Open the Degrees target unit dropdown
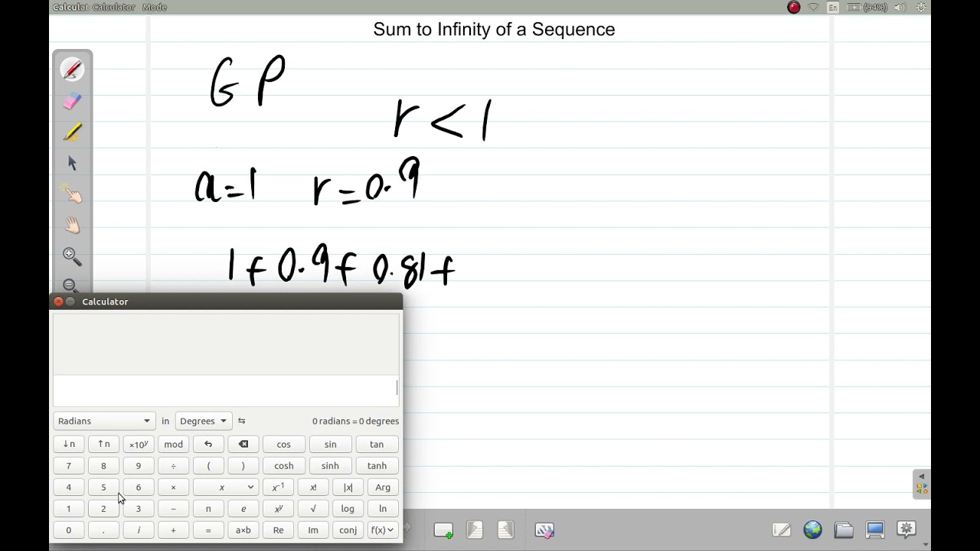This screenshot has width=980, height=551. 203,421
